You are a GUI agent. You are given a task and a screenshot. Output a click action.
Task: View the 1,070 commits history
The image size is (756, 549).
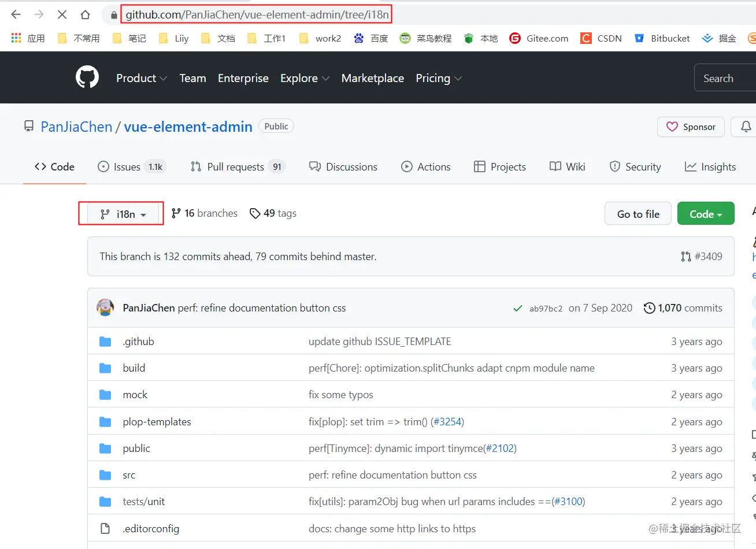683,308
